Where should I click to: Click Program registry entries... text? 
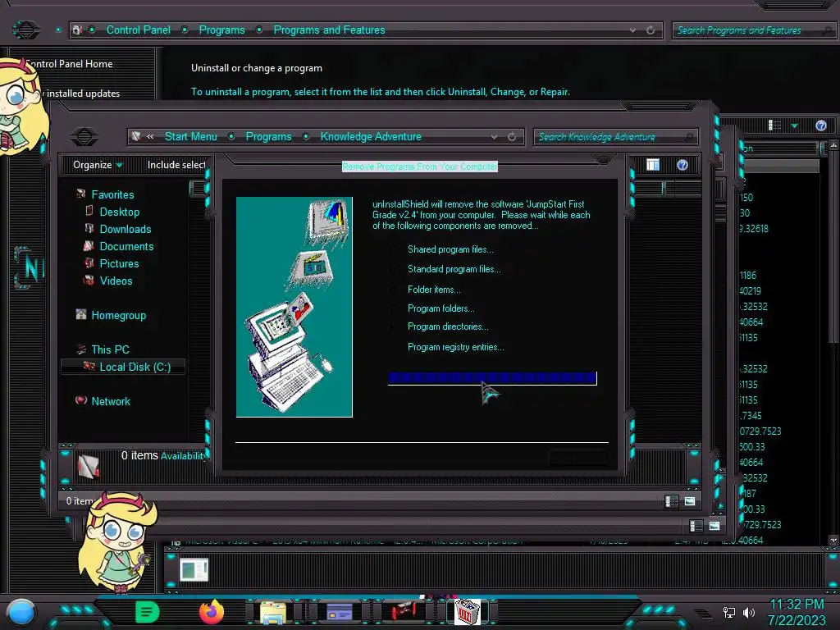point(456,347)
